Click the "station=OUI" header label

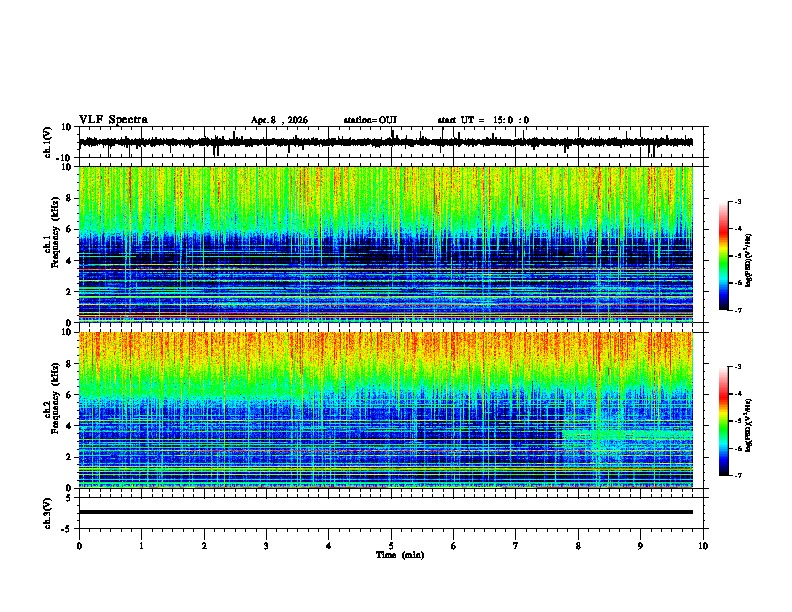point(370,120)
